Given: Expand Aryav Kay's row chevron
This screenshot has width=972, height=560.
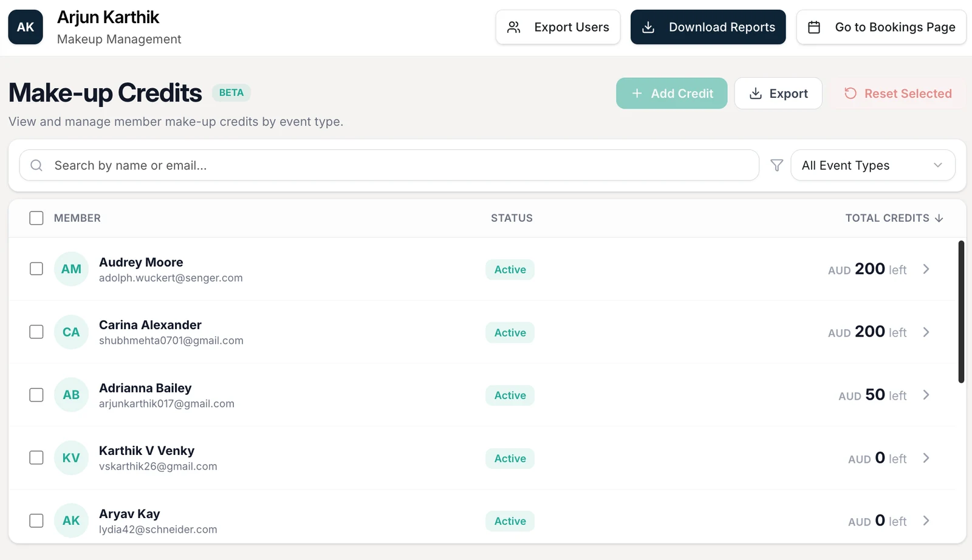Looking at the screenshot, I should pyautogui.click(x=926, y=521).
